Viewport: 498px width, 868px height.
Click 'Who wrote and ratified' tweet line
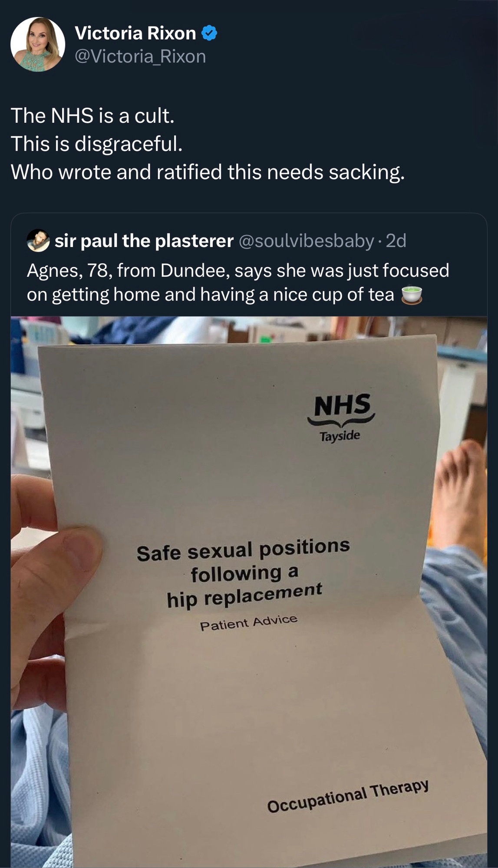[x=208, y=172]
